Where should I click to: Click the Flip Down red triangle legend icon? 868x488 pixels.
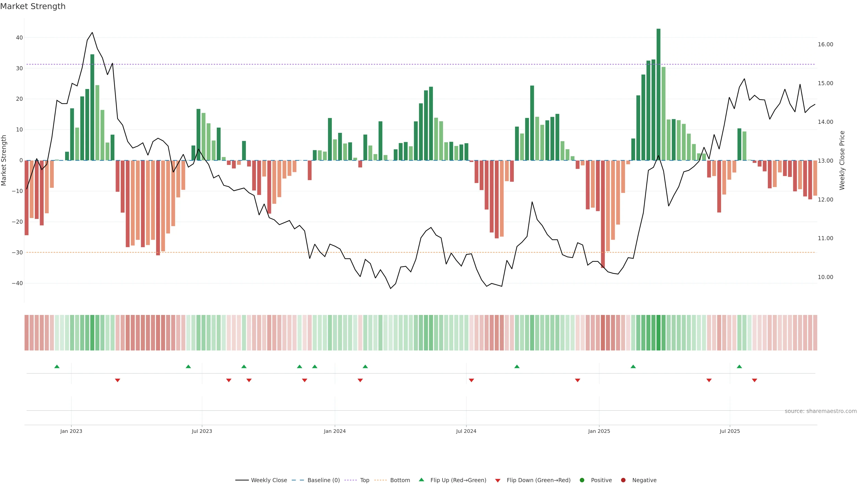pos(498,481)
